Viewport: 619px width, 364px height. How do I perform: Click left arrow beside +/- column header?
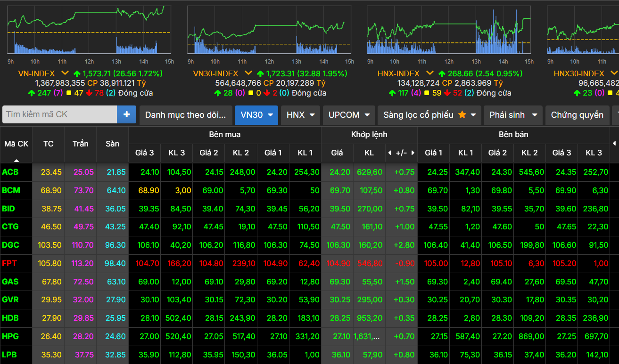coord(389,153)
